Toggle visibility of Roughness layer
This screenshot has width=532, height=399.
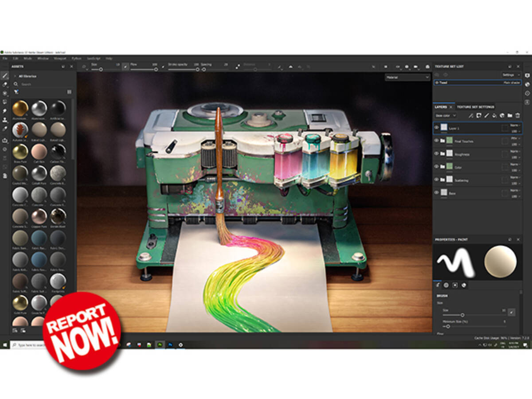[x=436, y=154]
